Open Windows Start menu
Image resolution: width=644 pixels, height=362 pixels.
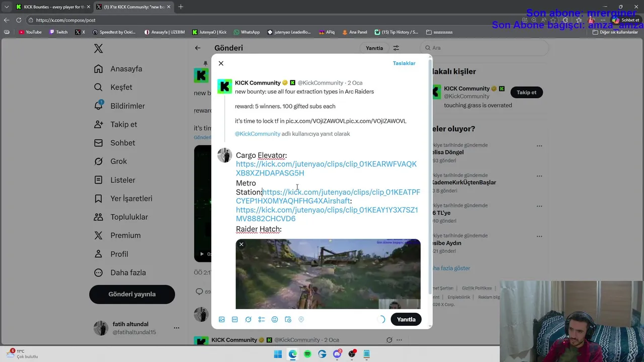[x=278, y=354]
